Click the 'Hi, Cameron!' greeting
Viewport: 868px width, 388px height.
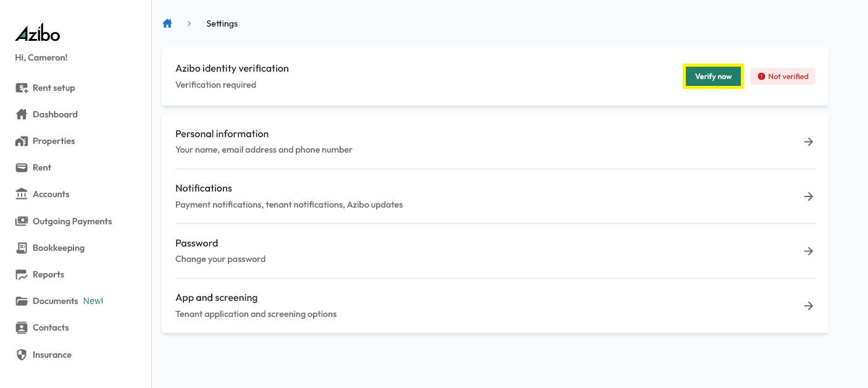point(41,57)
